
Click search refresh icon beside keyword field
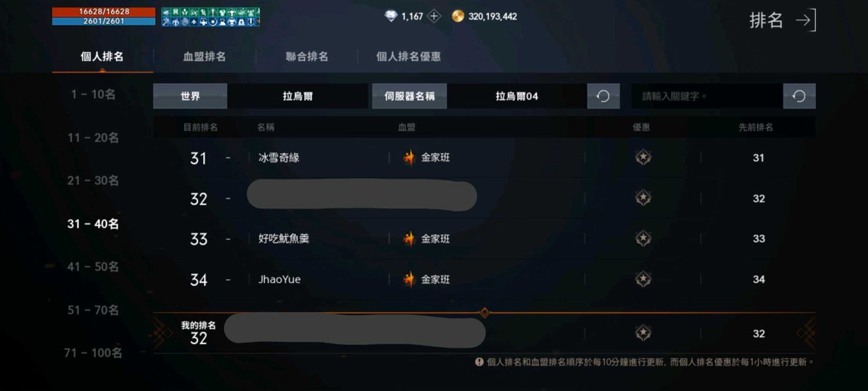coord(799,97)
